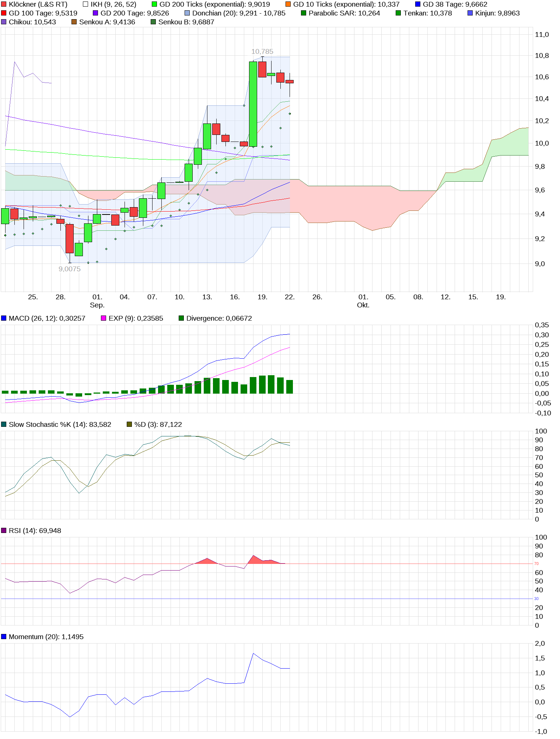
Task: Click the tall green candlestick below 10,785
Action: pos(253,104)
